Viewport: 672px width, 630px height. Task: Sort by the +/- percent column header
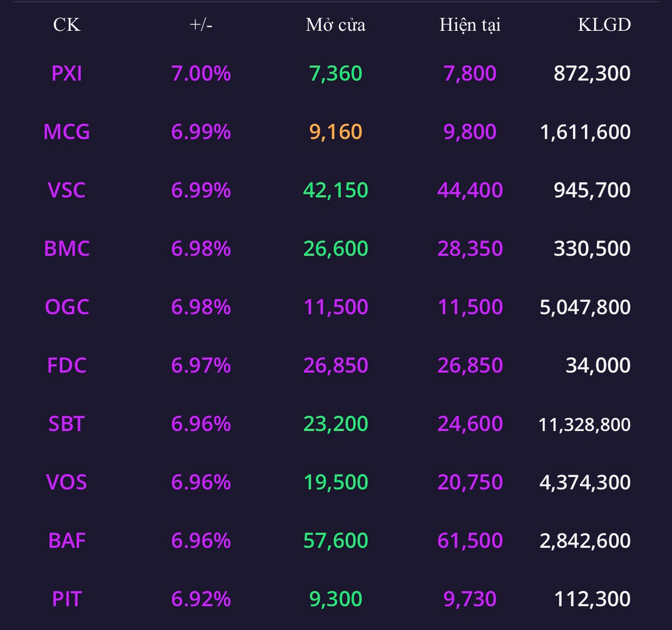pos(201,25)
